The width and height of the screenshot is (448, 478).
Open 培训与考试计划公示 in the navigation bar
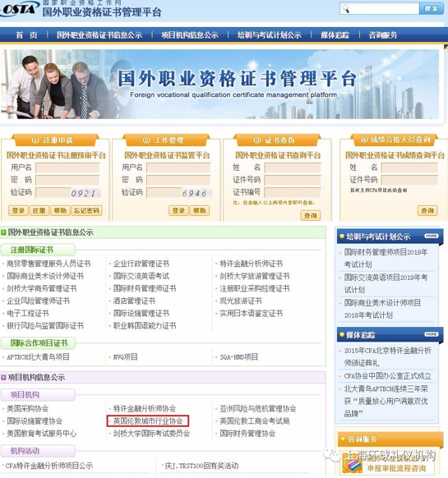click(x=269, y=35)
